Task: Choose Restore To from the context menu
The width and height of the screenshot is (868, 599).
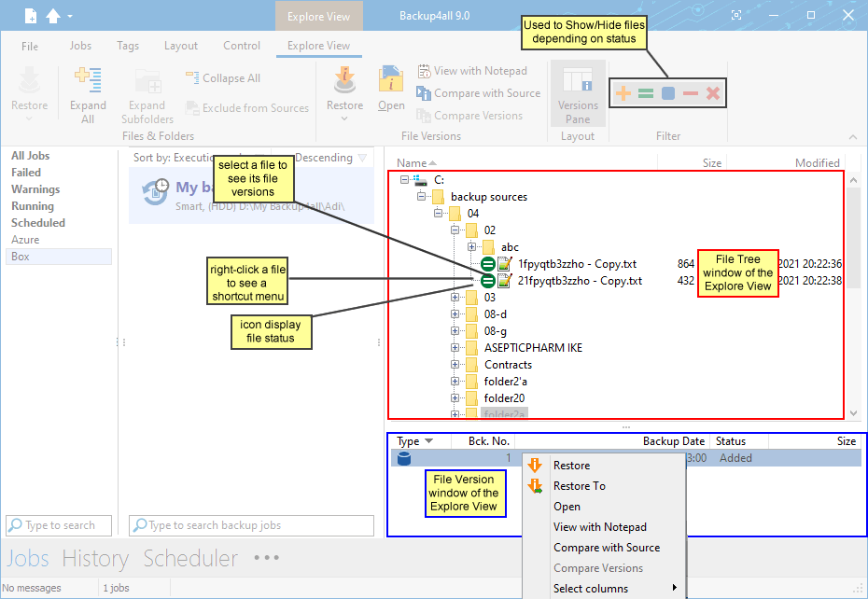Action: (x=579, y=486)
